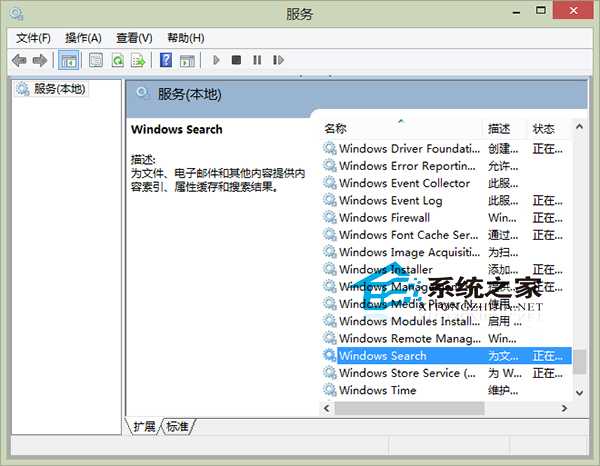Select the Windows Remote Management row
600x466 pixels.
tap(445, 338)
